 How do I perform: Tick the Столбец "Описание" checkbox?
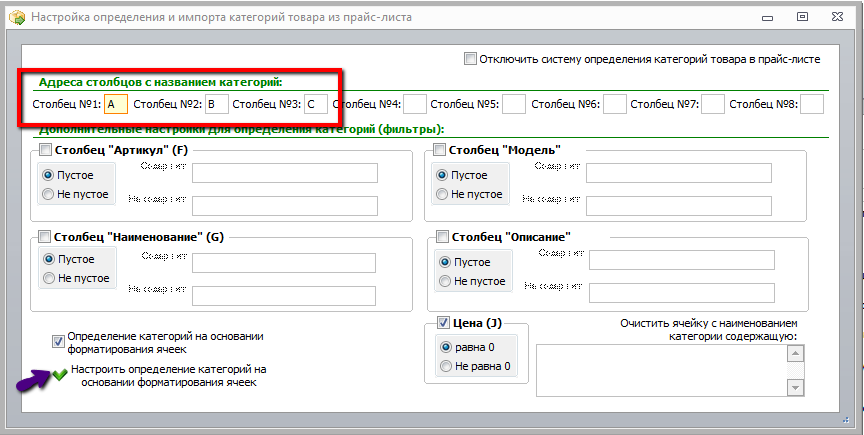click(442, 237)
